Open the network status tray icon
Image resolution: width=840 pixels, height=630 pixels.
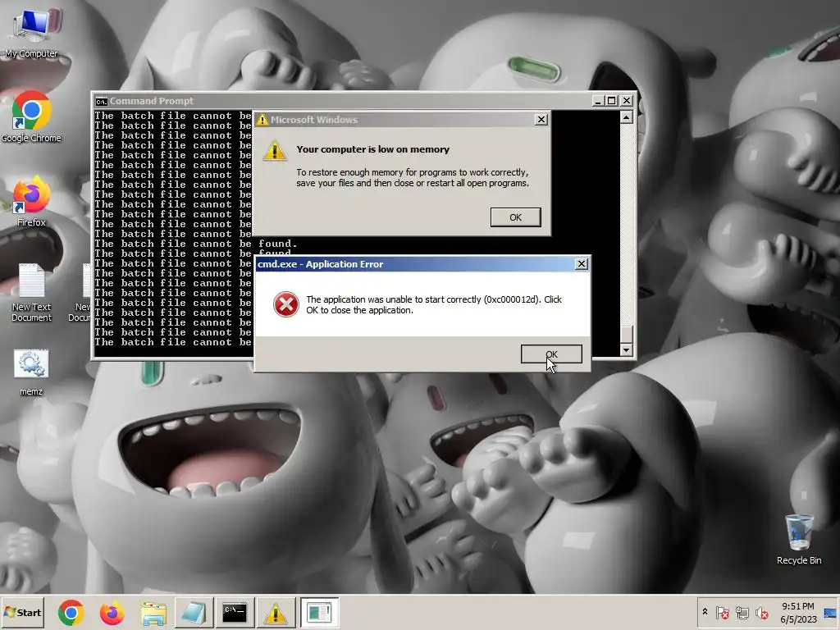(x=742, y=612)
